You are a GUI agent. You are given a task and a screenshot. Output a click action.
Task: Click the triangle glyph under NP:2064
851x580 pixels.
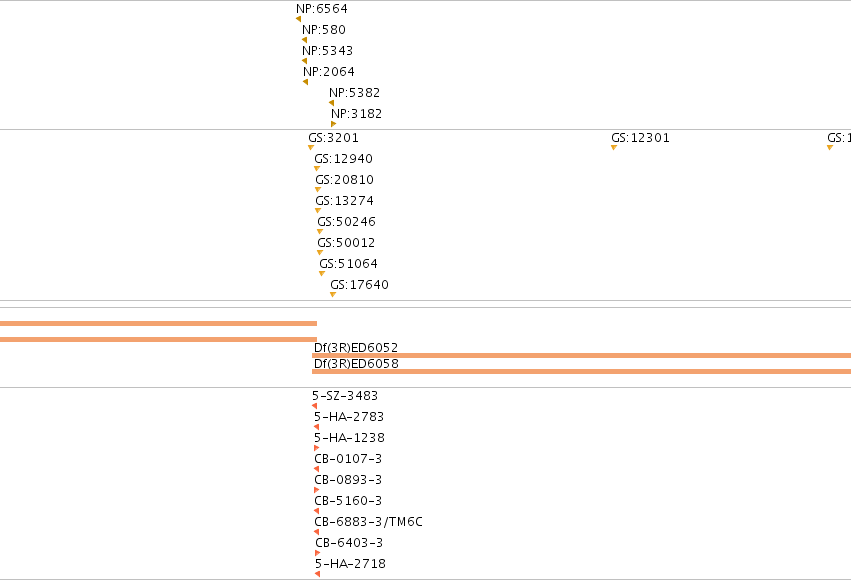point(306,82)
